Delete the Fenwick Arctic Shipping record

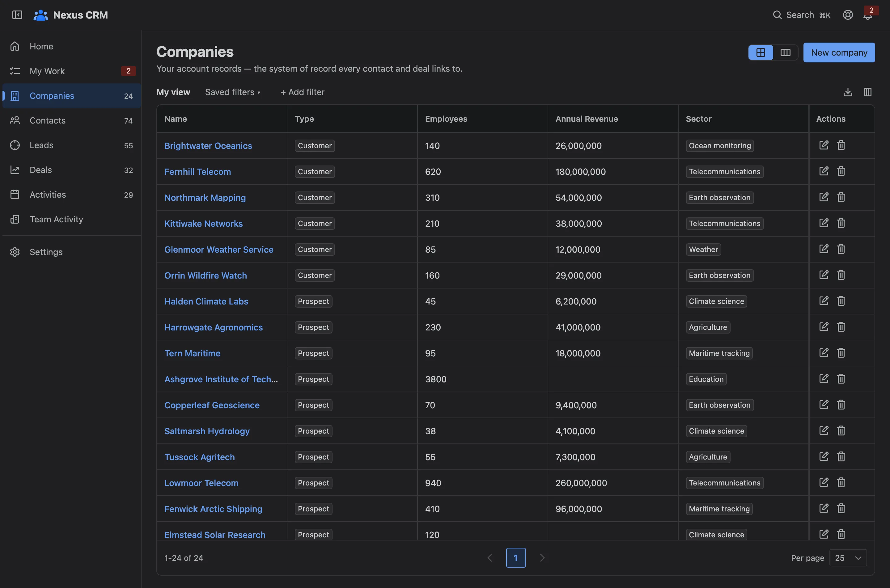point(841,509)
